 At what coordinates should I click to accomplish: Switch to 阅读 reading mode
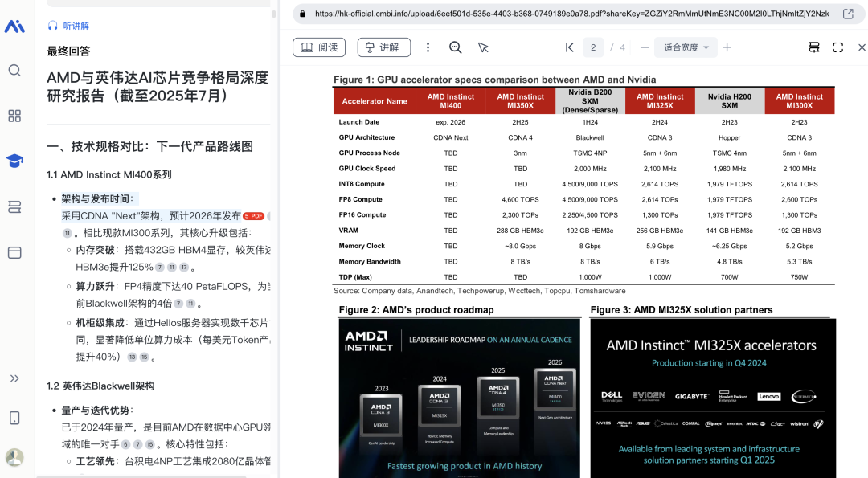pos(319,47)
